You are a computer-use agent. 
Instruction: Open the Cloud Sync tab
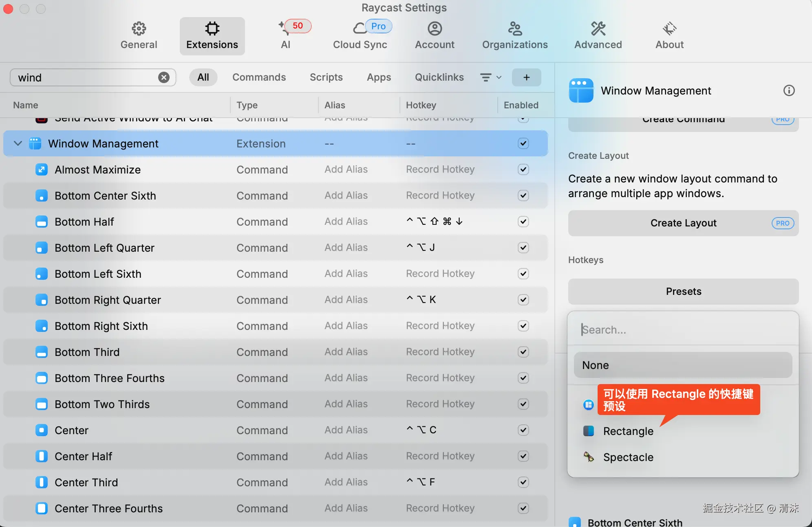pyautogui.click(x=360, y=36)
